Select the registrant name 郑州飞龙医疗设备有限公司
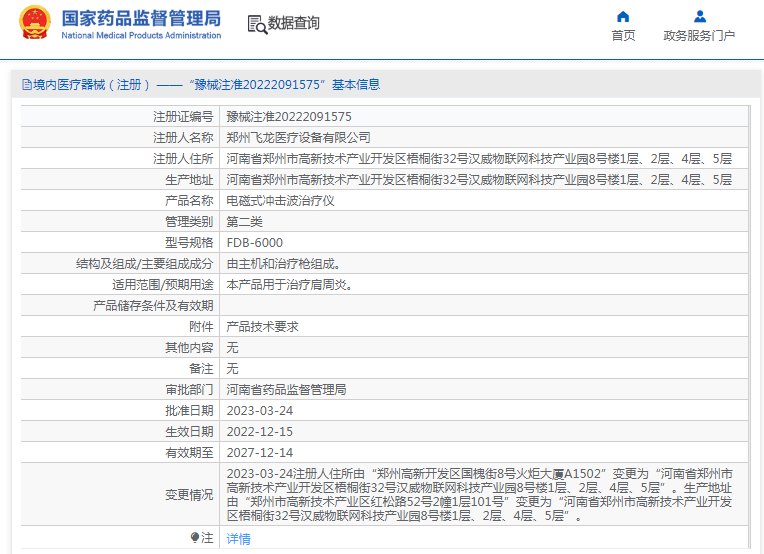The width and height of the screenshot is (764, 554). (x=298, y=137)
